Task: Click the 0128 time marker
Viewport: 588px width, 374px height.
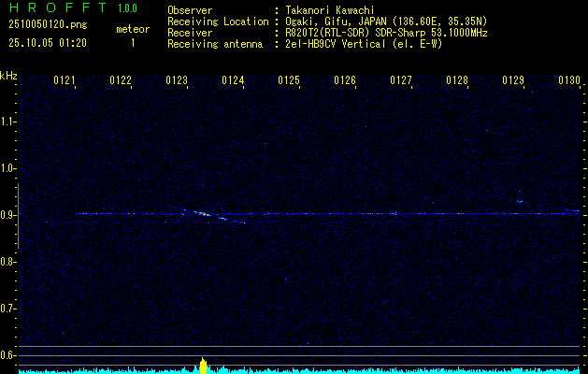Action: coord(457,80)
